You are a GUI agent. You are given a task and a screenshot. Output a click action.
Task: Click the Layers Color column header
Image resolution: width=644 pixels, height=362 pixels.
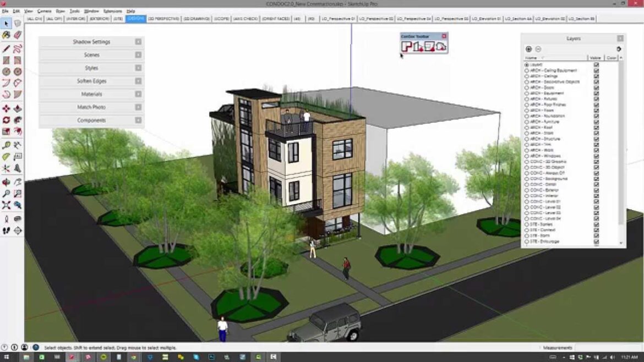[611, 58]
